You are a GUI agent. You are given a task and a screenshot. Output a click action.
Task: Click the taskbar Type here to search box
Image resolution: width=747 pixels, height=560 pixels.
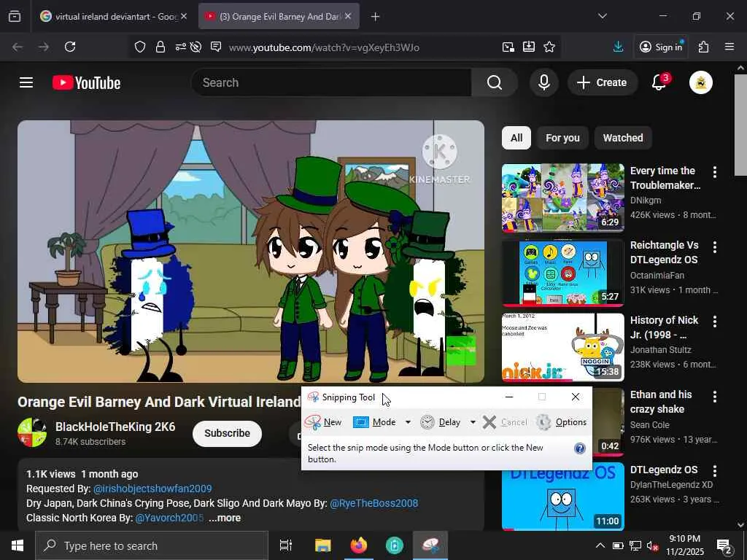coord(152,545)
